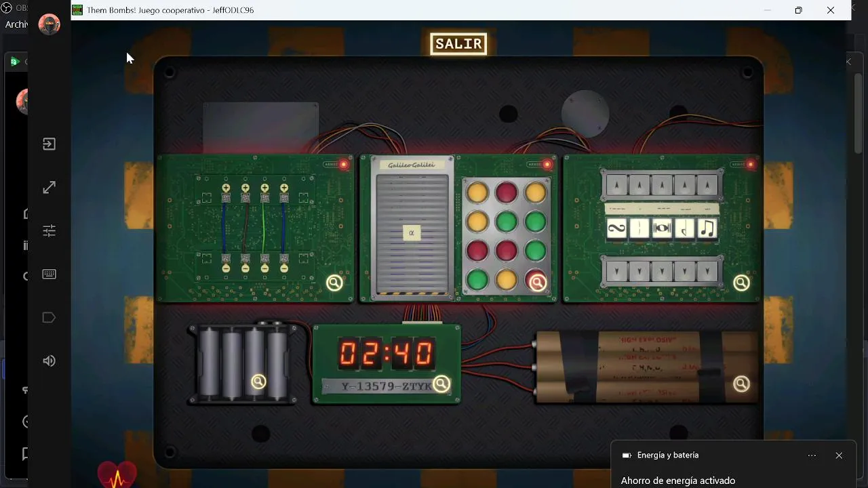Click the tag label icon in the sidebar
The width and height of the screenshot is (868, 488).
pos(49,317)
